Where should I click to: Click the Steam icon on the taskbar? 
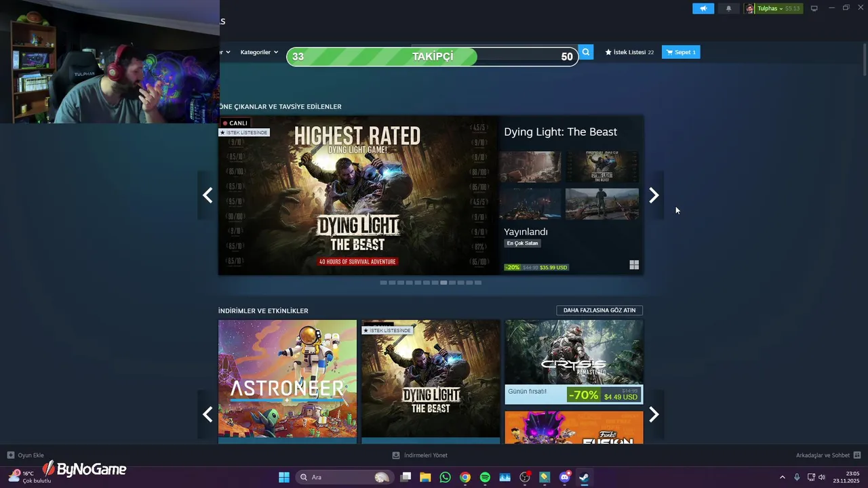(x=584, y=477)
